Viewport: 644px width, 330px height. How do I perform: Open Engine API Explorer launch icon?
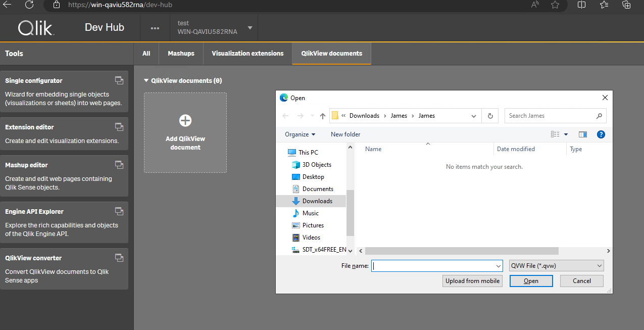point(119,211)
